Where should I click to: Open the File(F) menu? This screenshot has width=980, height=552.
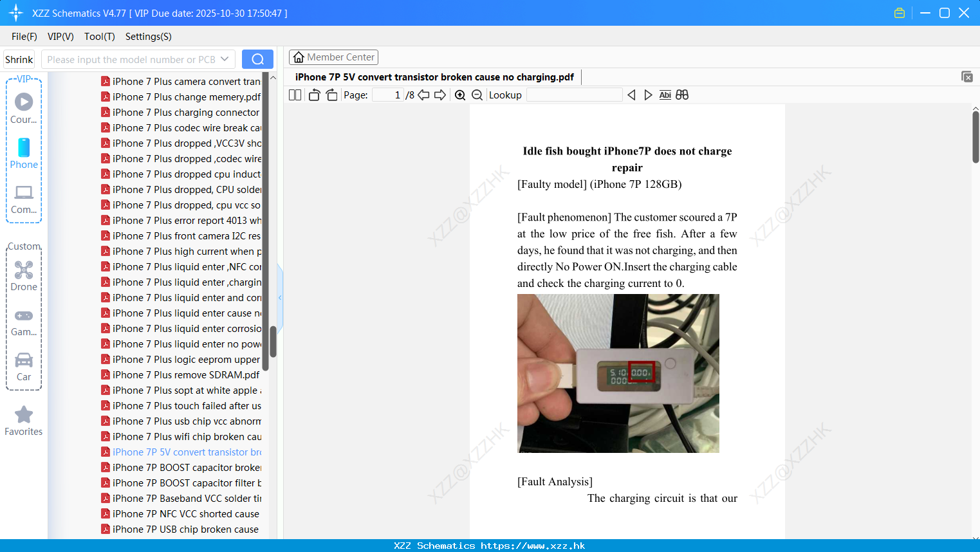click(24, 36)
